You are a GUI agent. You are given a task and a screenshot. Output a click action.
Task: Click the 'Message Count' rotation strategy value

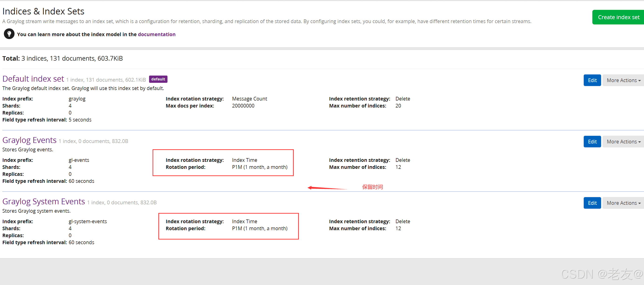249,99
